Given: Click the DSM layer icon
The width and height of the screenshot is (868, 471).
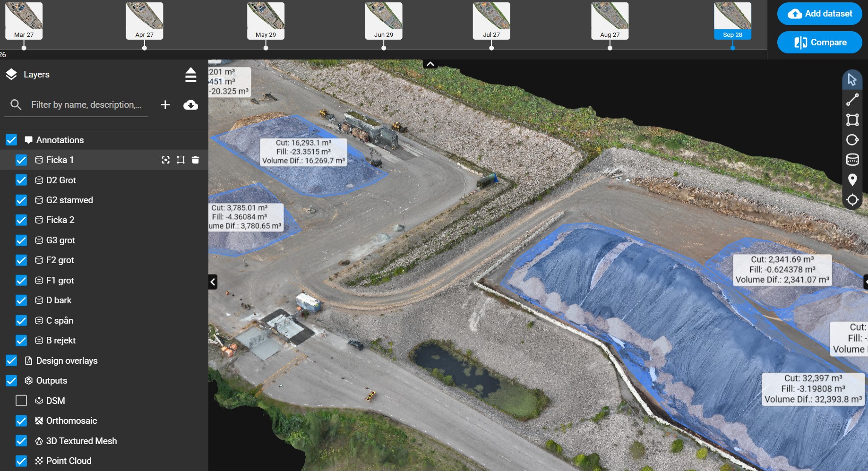Looking at the screenshot, I should [39, 401].
